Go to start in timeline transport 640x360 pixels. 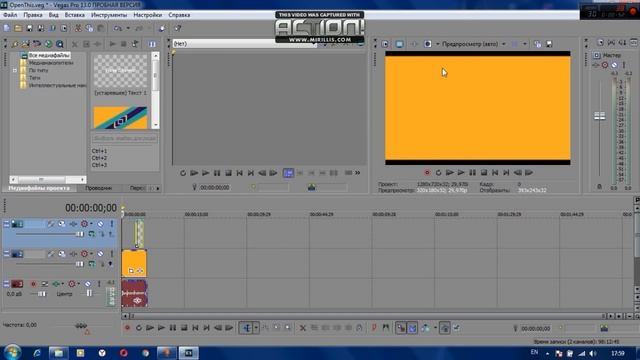click(x=196, y=328)
